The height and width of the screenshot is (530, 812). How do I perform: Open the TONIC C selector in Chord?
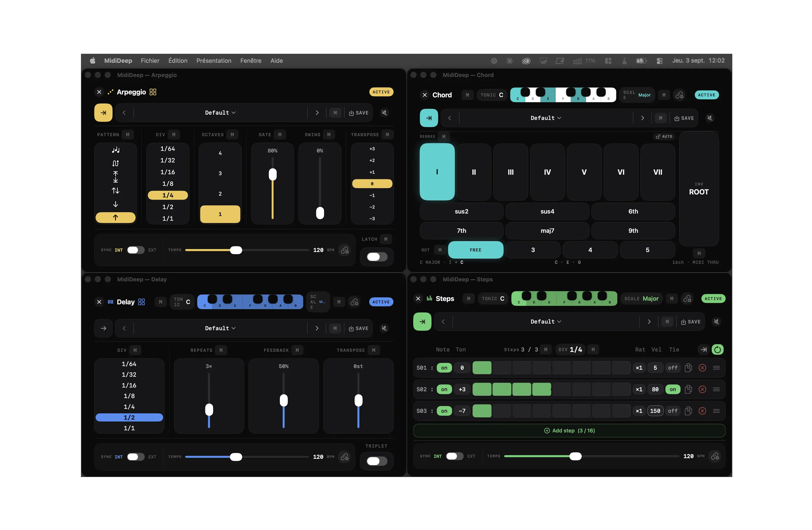(x=492, y=95)
